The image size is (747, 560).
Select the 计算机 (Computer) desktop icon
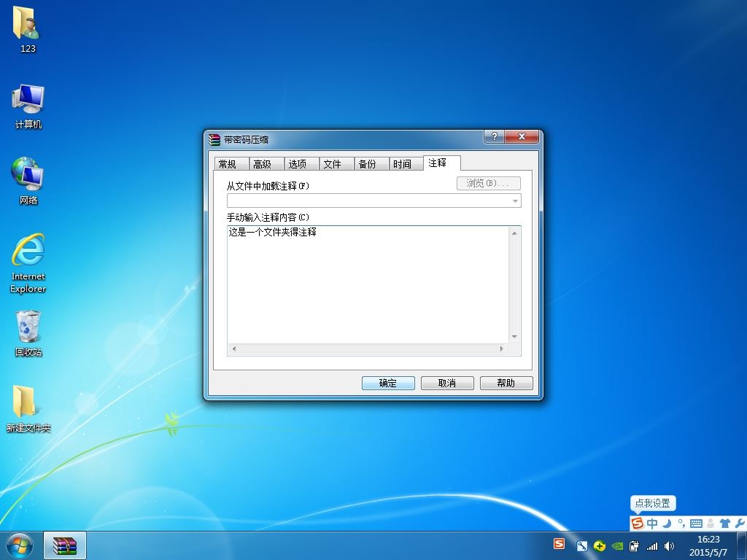pos(28,106)
